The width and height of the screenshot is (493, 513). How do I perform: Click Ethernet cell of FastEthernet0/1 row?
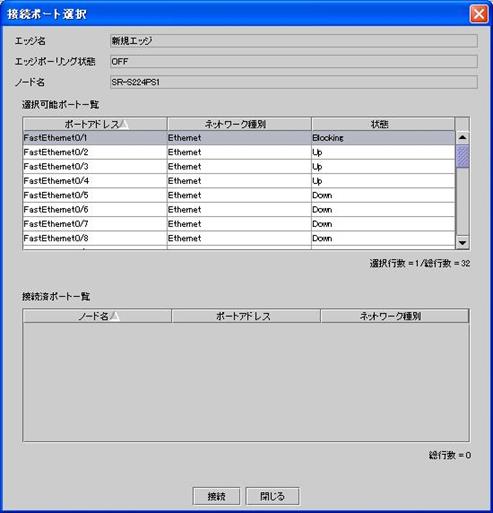coord(239,138)
